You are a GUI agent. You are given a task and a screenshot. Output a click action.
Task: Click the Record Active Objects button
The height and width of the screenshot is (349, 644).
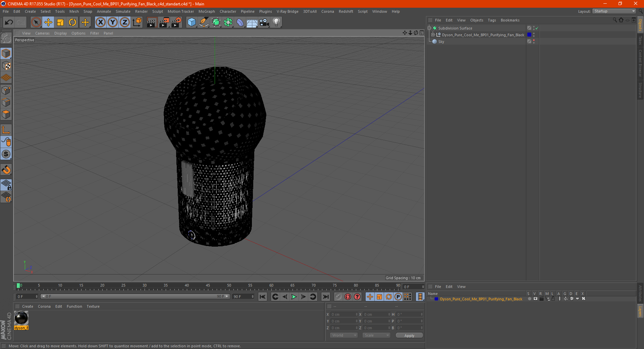[338, 297]
